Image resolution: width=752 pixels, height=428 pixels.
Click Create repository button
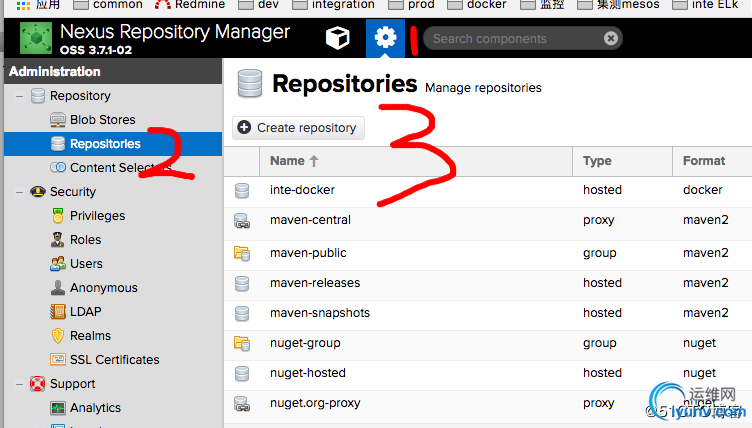[x=298, y=128]
